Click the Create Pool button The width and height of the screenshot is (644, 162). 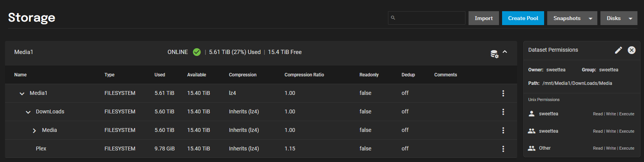[523, 18]
